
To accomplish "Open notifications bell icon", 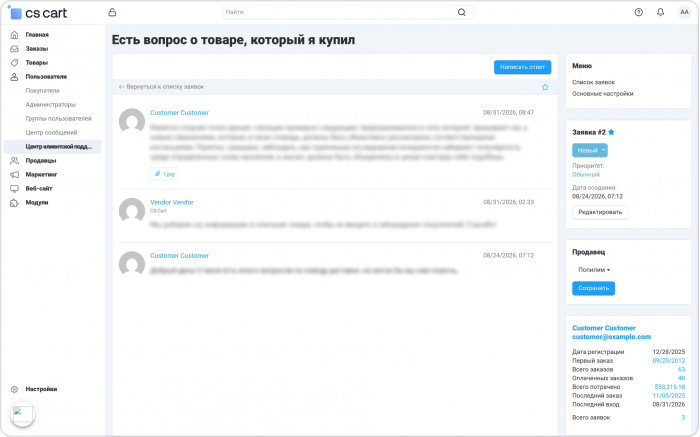I will pos(660,12).
